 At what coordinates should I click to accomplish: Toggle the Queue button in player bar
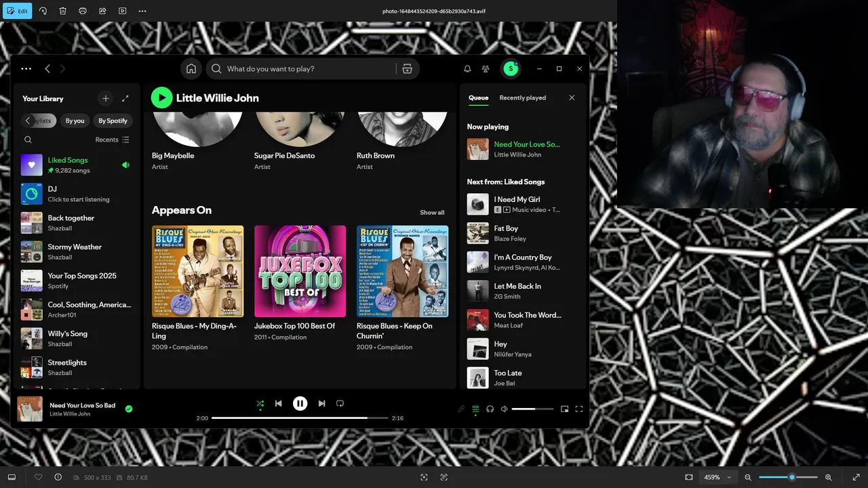[x=475, y=409]
